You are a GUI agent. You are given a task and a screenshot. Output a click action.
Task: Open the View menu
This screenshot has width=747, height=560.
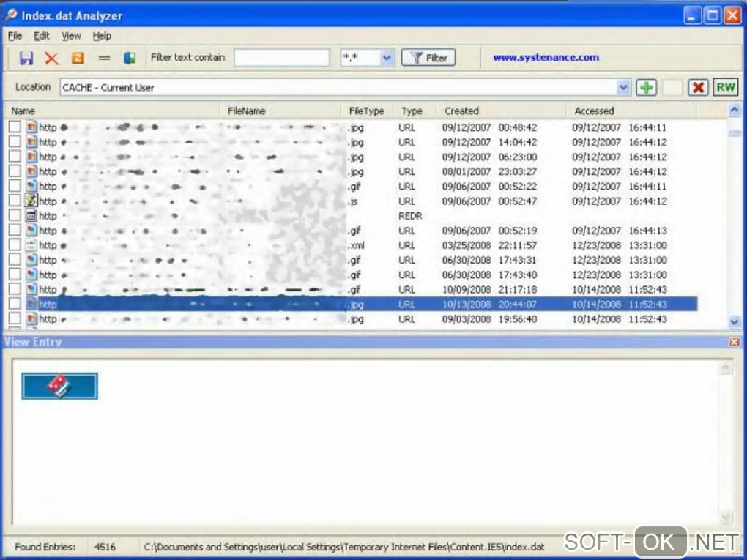(71, 36)
